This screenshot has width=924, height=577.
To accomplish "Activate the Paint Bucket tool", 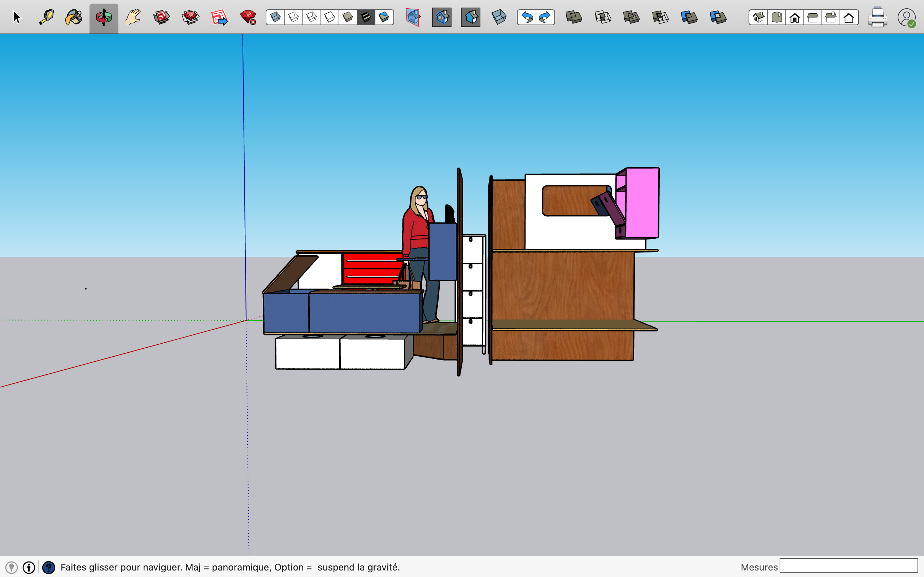I will coord(74,17).
